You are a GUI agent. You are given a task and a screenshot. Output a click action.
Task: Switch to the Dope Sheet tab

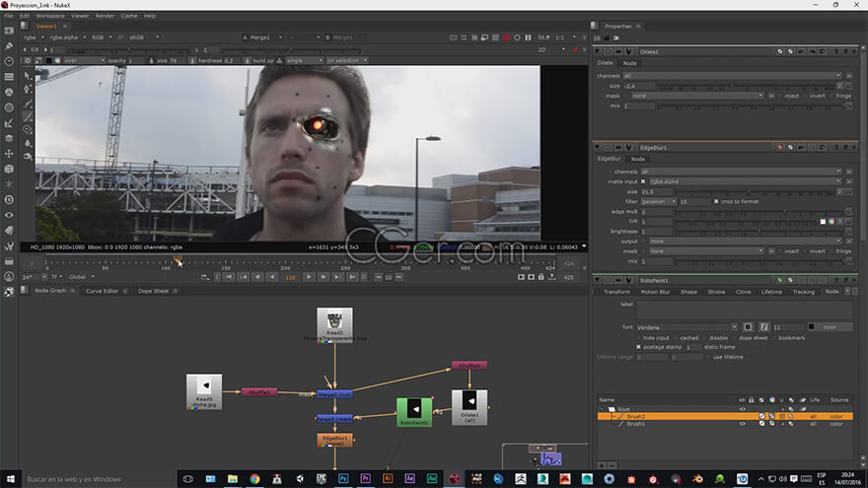pos(153,291)
